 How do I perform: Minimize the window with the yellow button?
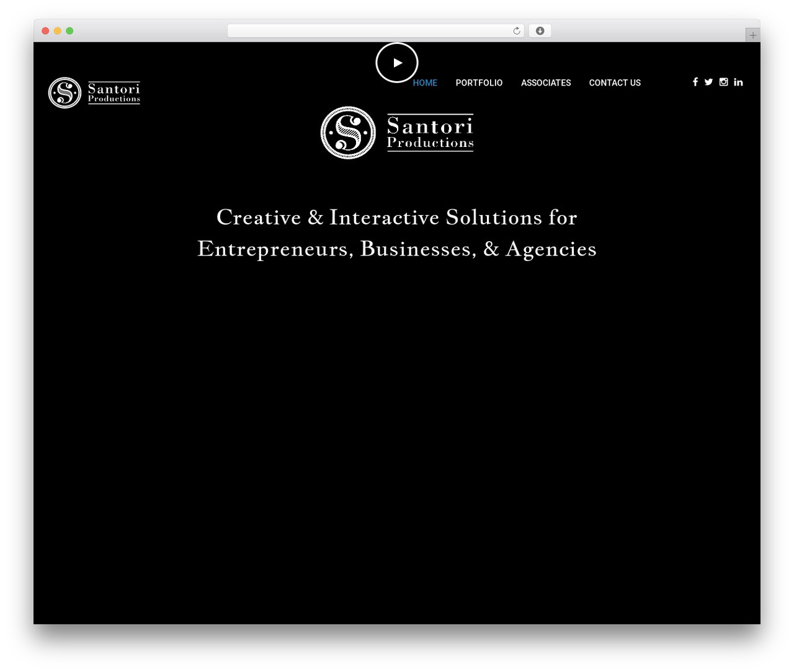tap(58, 31)
